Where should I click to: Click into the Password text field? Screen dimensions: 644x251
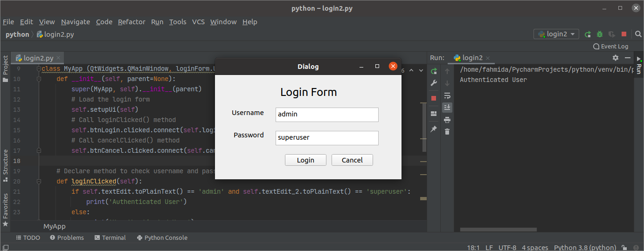326,137
